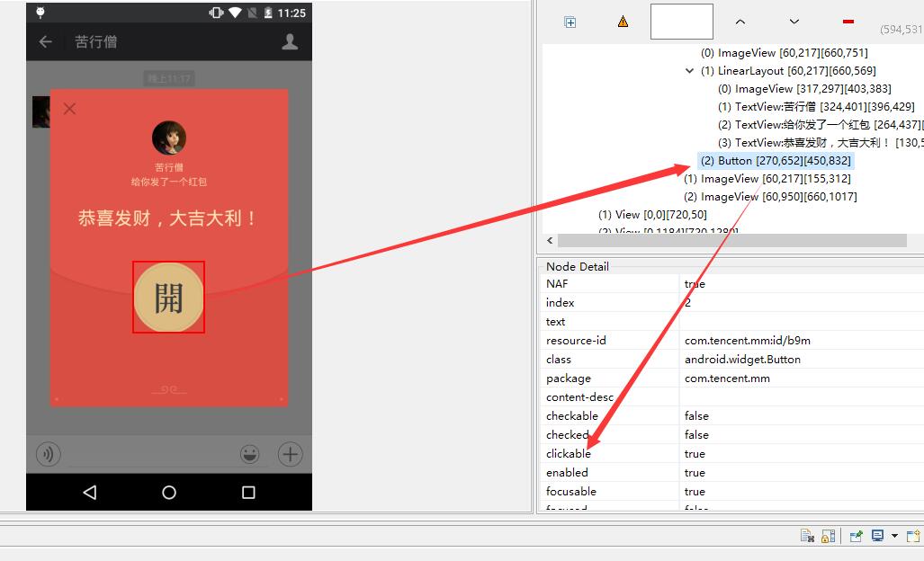Click the red minus clear-search icon
The image size is (924, 561).
coord(848,22)
